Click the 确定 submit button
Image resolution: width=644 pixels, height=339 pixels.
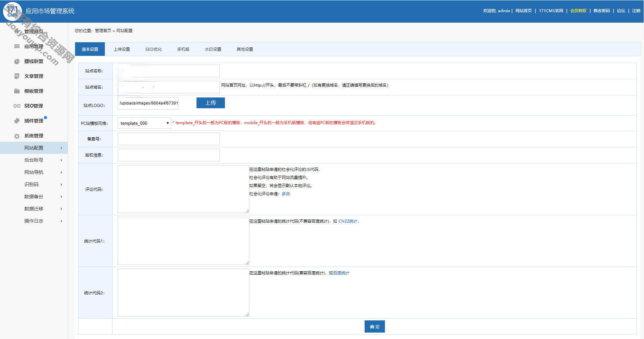(375, 326)
